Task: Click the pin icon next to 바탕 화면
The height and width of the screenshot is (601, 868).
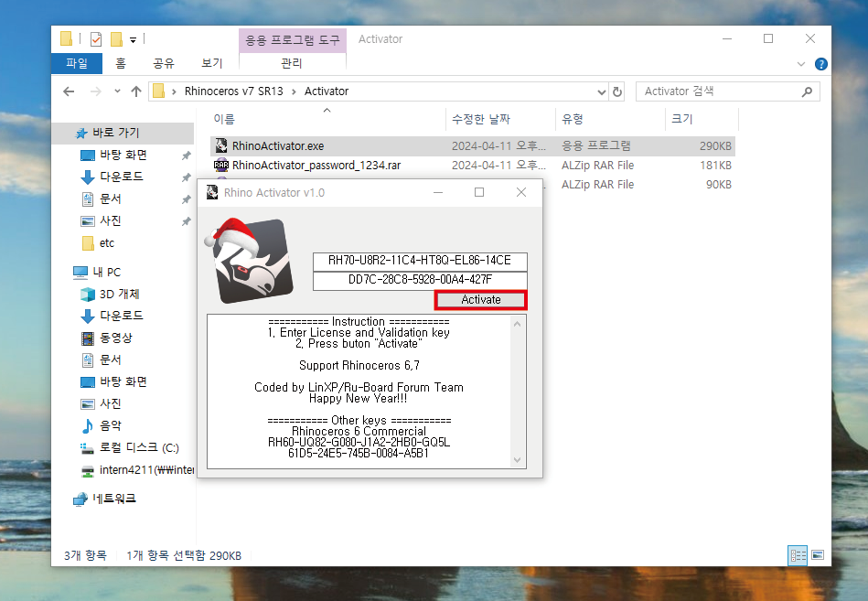Action: (x=187, y=156)
